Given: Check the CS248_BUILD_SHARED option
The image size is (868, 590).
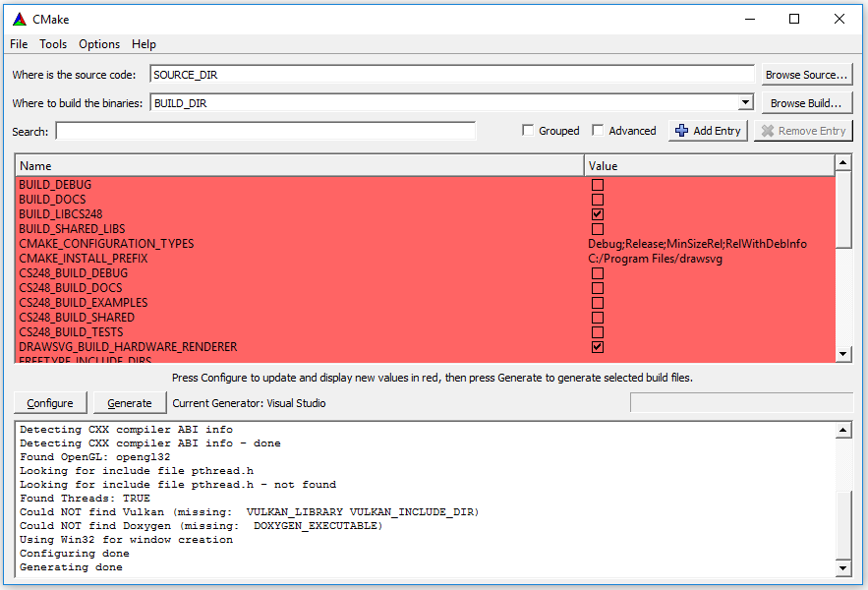Looking at the screenshot, I should pyautogui.click(x=598, y=318).
